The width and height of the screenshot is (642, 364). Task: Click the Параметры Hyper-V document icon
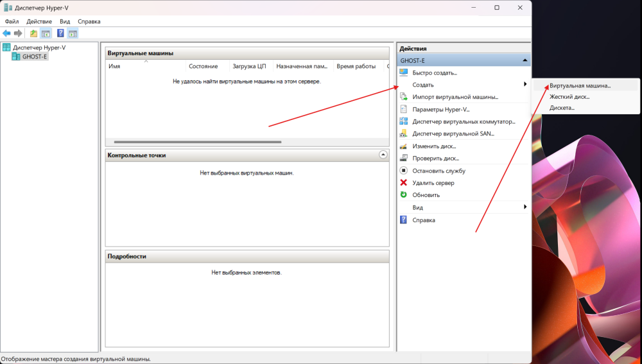tap(404, 109)
